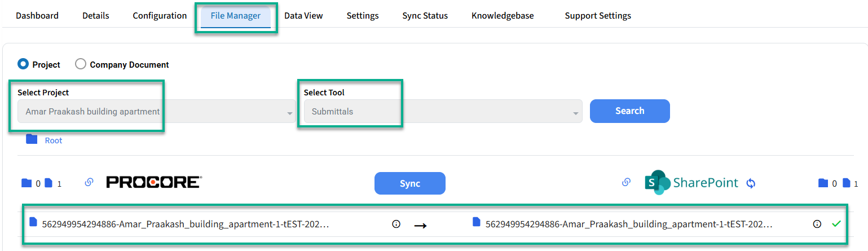
Task: Click the green sync-success checkmark
Action: pos(836,224)
